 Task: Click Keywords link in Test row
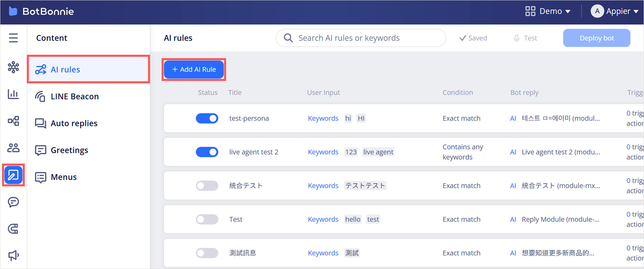323,219
